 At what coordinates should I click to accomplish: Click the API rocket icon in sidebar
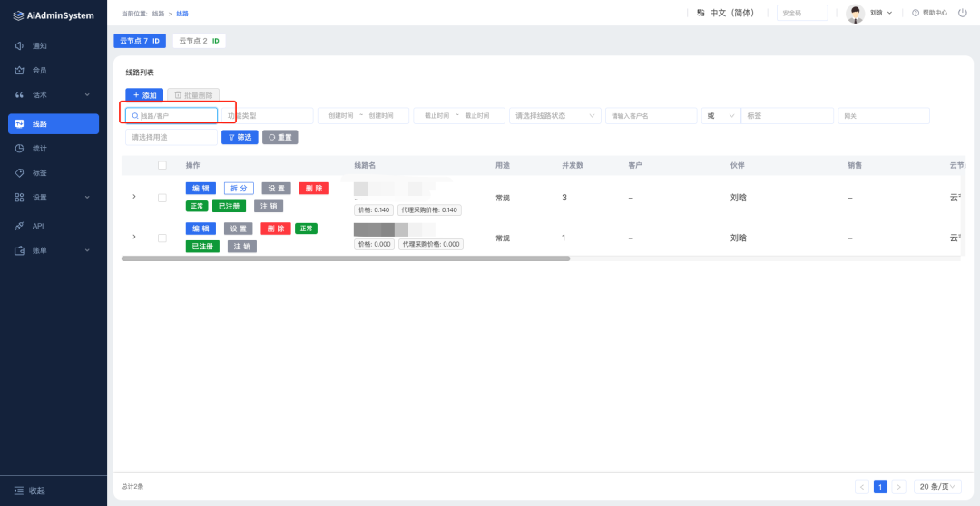(x=19, y=226)
